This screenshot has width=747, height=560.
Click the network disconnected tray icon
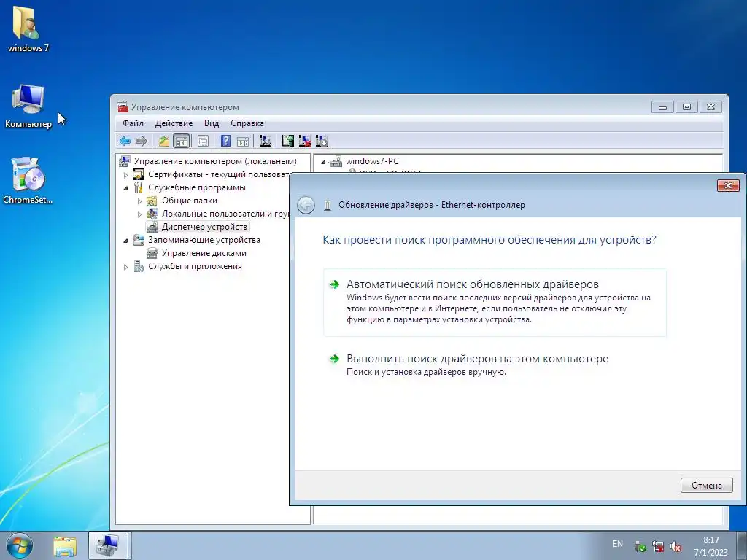[658, 546]
